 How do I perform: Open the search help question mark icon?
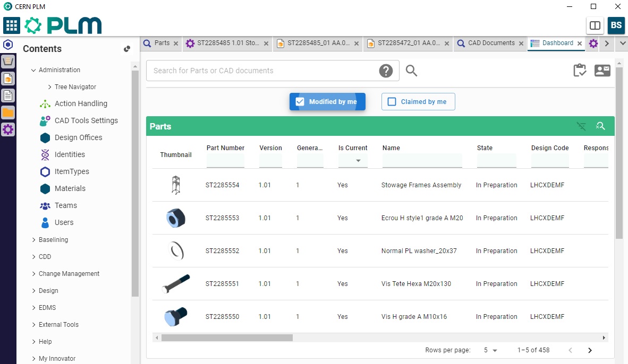point(386,71)
